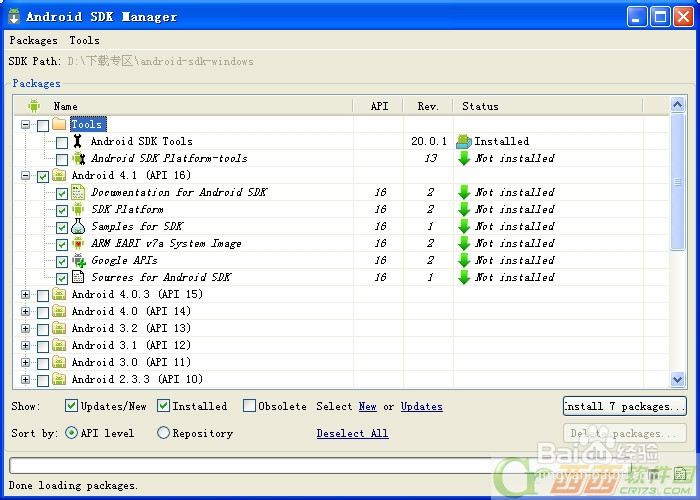Click the progress bar at the bottom
Viewport: 700px width, 500px height.
(x=321, y=466)
